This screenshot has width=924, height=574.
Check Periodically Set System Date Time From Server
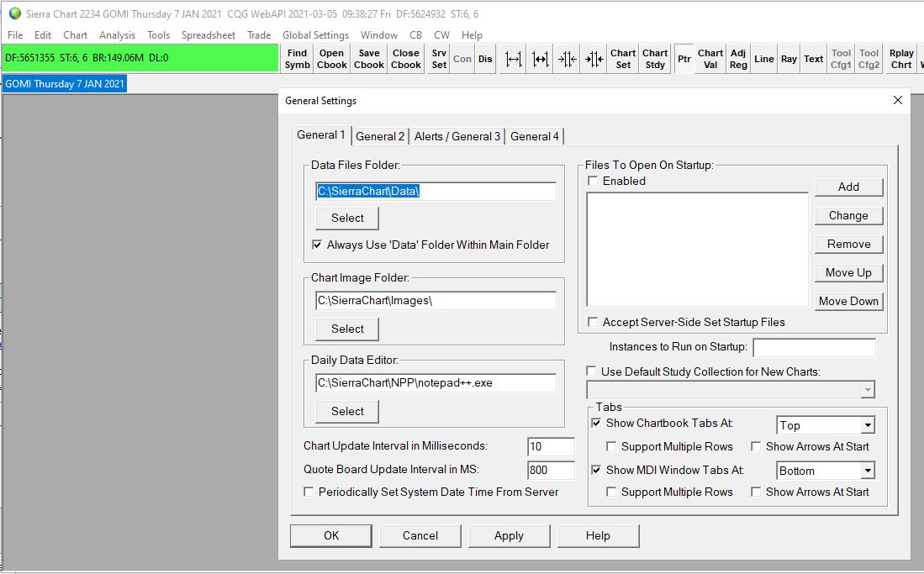[x=309, y=492]
